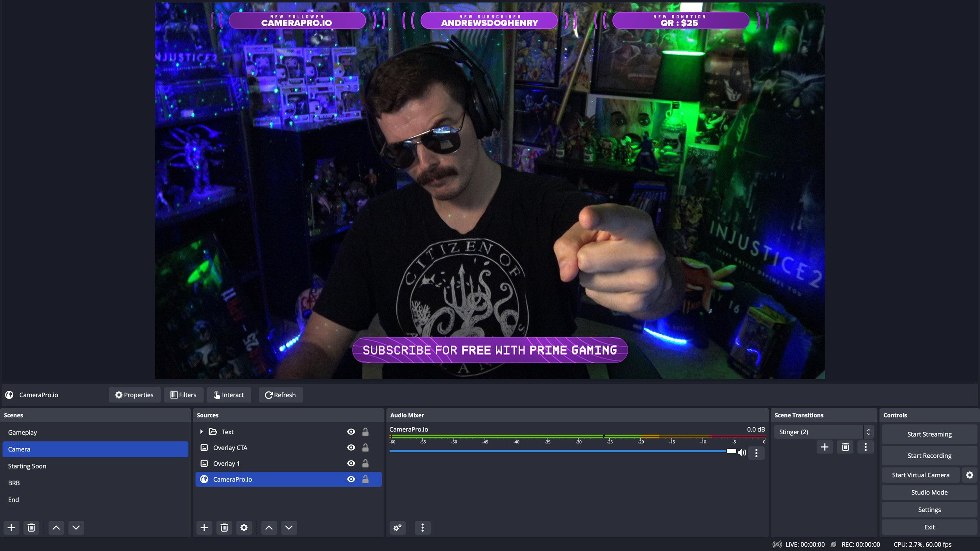Expand the Text group folder
The image size is (980, 551).
point(201,431)
